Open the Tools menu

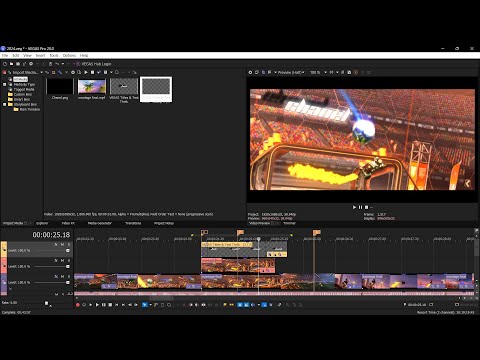coord(54,55)
